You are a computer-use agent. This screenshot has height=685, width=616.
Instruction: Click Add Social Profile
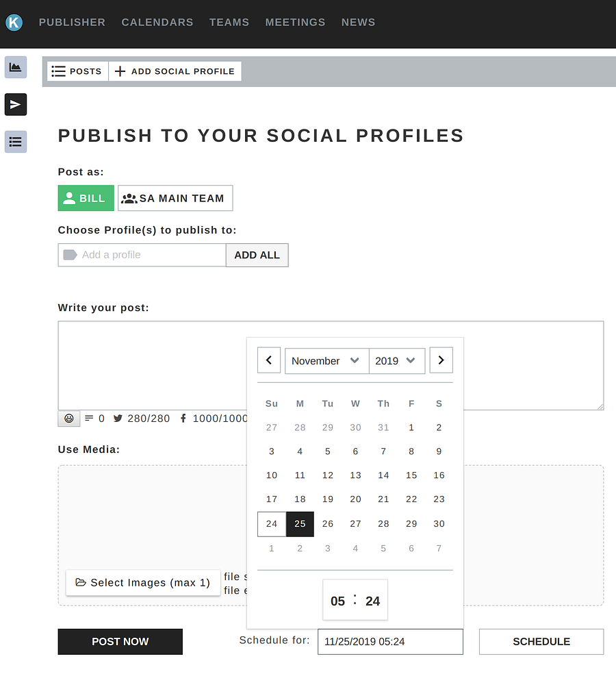175,71
